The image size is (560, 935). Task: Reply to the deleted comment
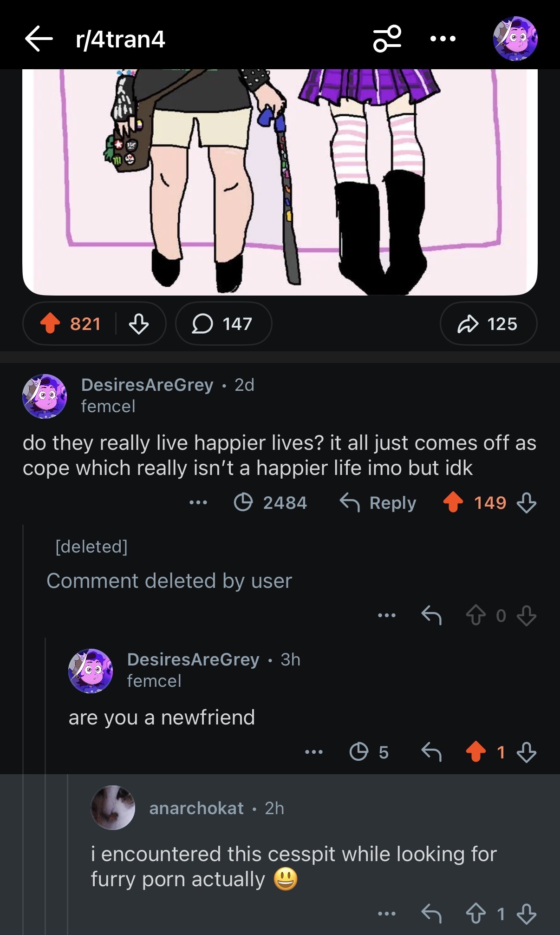tap(431, 616)
